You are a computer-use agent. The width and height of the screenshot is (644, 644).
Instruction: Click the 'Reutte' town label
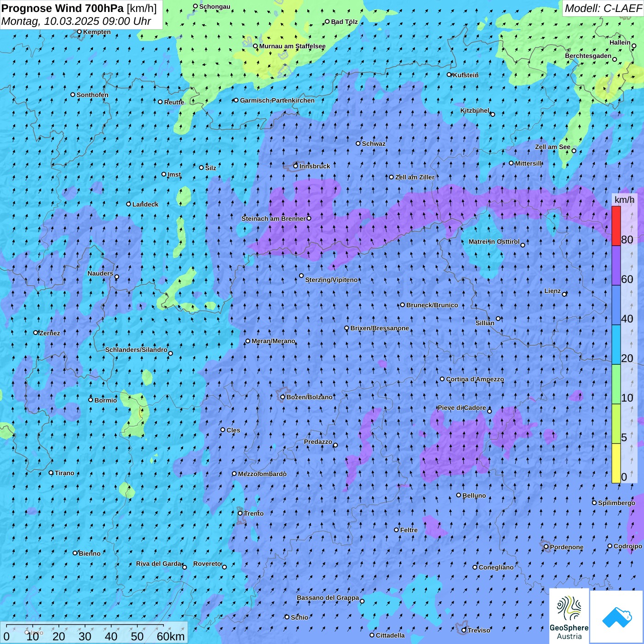point(174,102)
